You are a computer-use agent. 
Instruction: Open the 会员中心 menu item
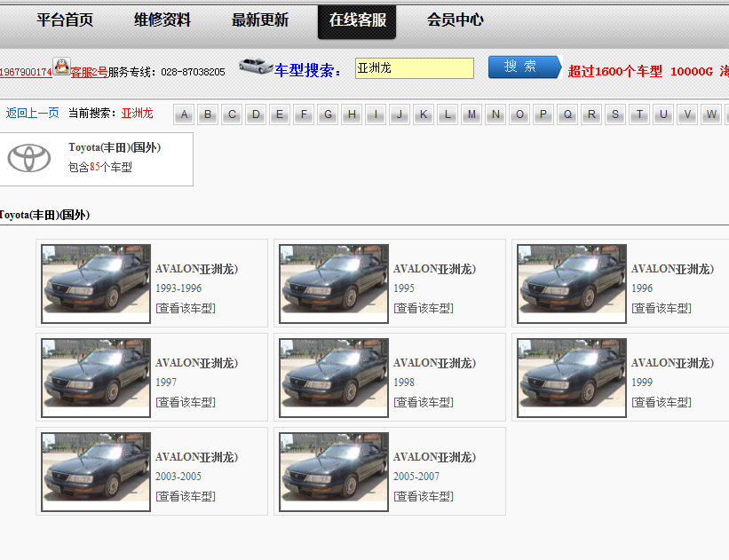click(456, 20)
